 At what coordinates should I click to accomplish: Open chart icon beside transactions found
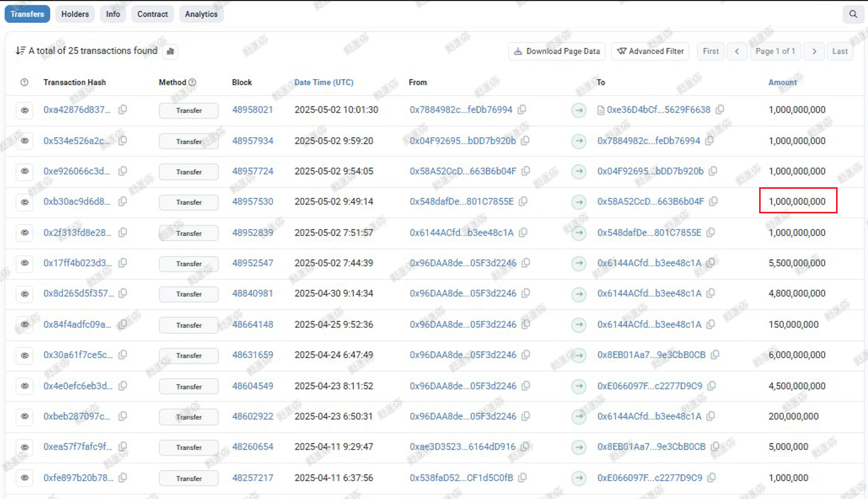[170, 51]
